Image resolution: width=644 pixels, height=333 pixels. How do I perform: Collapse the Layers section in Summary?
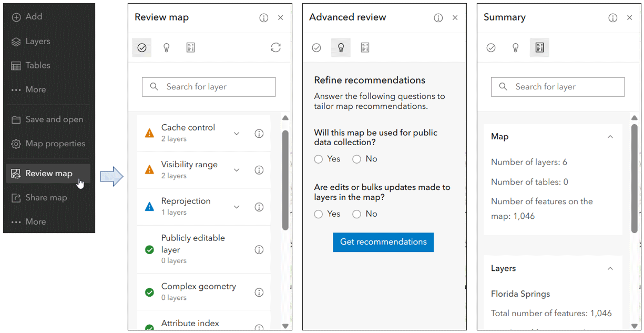[x=610, y=268]
